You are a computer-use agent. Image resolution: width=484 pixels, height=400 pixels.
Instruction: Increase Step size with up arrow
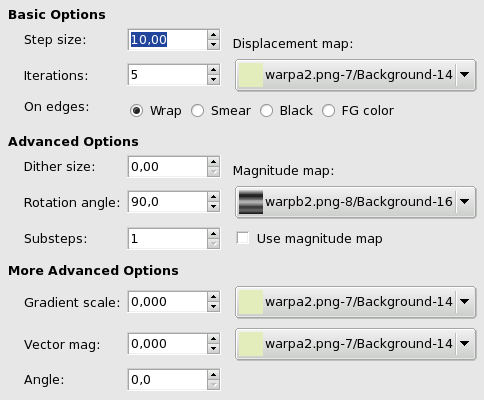[213, 35]
